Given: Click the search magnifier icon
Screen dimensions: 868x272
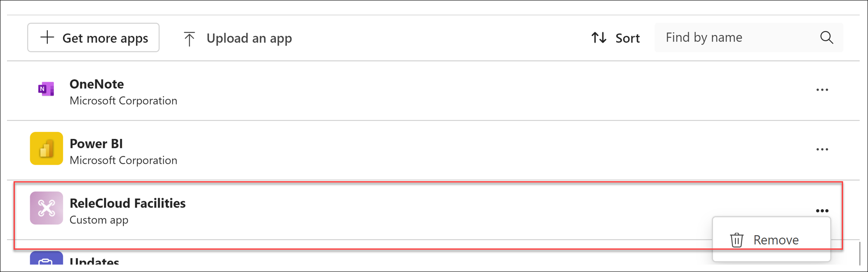Looking at the screenshot, I should pyautogui.click(x=826, y=38).
